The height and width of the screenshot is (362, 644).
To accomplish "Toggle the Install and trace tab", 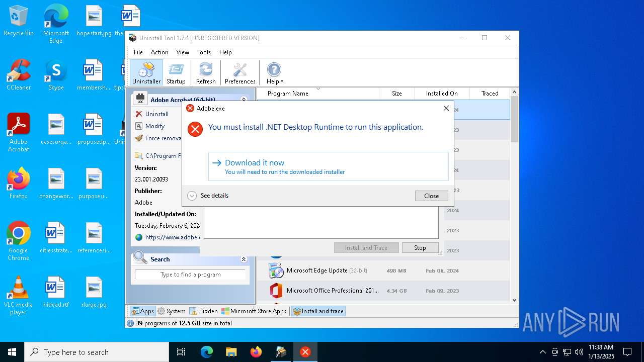I will coord(318,311).
